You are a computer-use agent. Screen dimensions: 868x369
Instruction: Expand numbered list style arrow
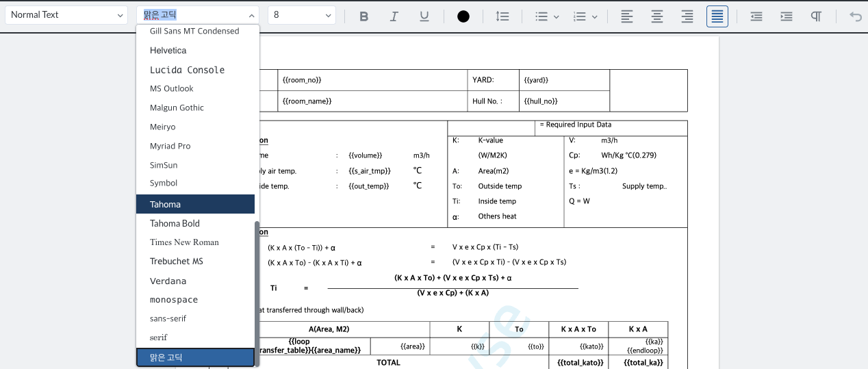595,16
